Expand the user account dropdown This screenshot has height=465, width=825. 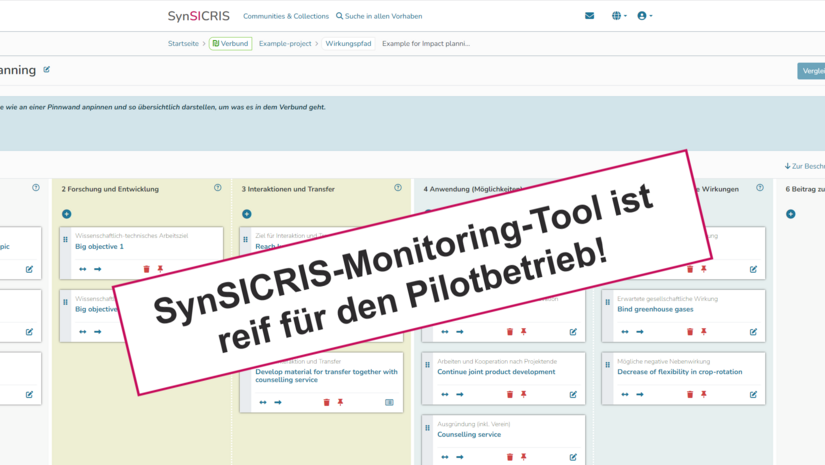(x=645, y=16)
